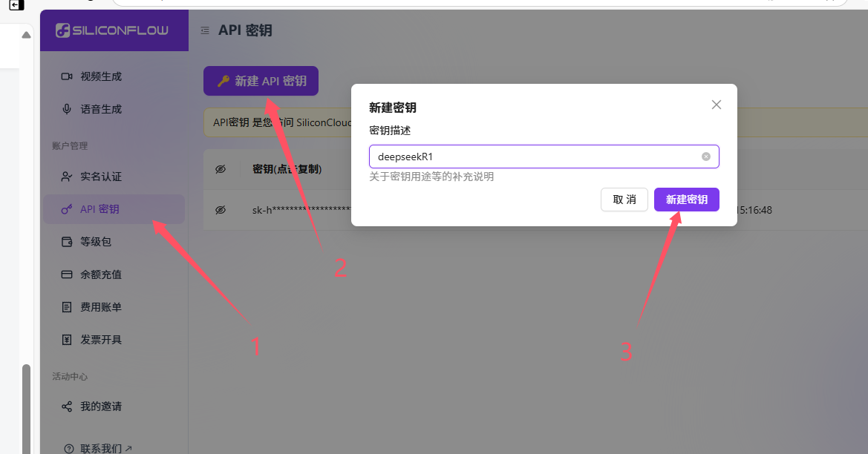868x454 pixels.
Task: Click the 15:16:48 timestamp in the key row
Action: click(755, 210)
